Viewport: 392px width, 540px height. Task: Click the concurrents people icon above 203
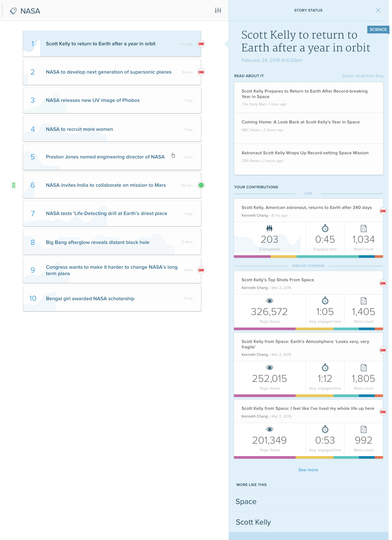269,228
